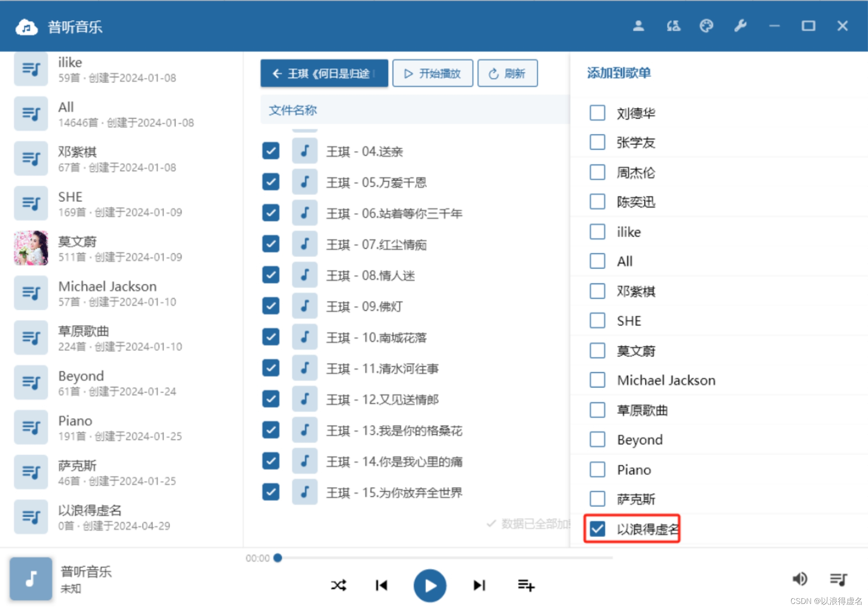The height and width of the screenshot is (609, 868).
Task: Click the 刷新 refresh button
Action: 507,73
